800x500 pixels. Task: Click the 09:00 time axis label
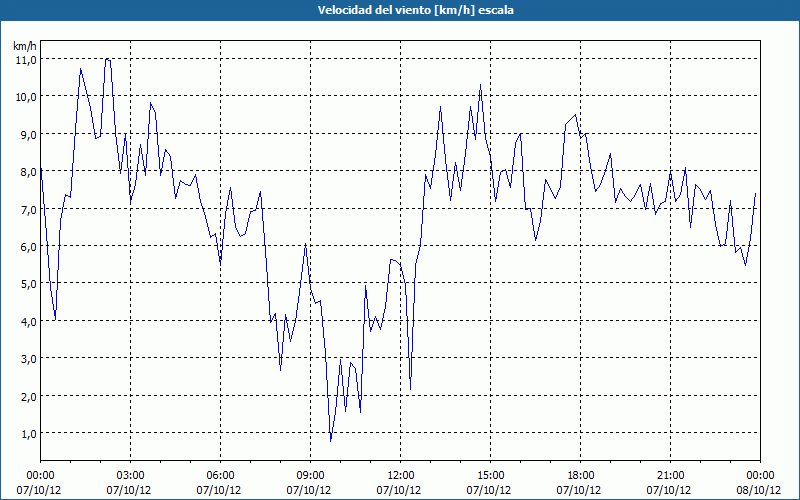click(310, 476)
